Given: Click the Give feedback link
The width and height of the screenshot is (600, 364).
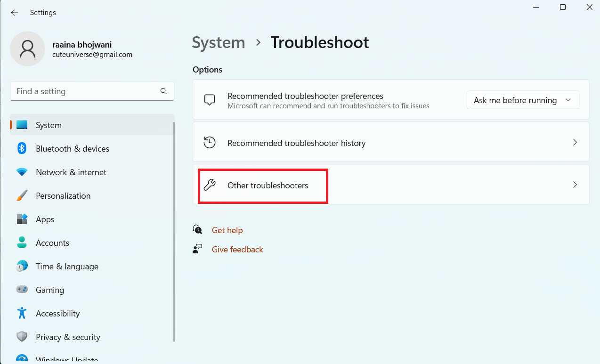Looking at the screenshot, I should pos(237,250).
